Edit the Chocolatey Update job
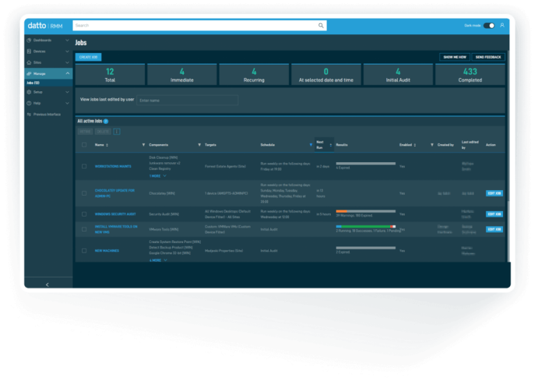The width and height of the screenshot is (535, 392). [494, 194]
